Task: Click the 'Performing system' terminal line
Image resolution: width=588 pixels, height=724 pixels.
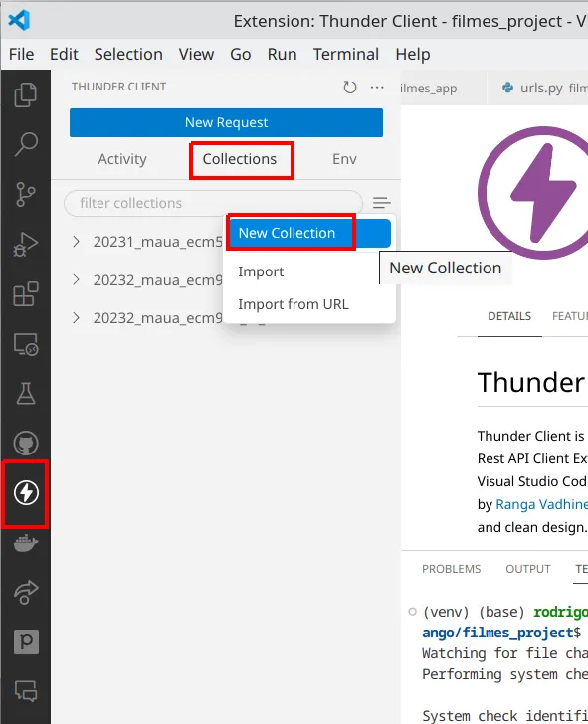Action: click(x=504, y=674)
